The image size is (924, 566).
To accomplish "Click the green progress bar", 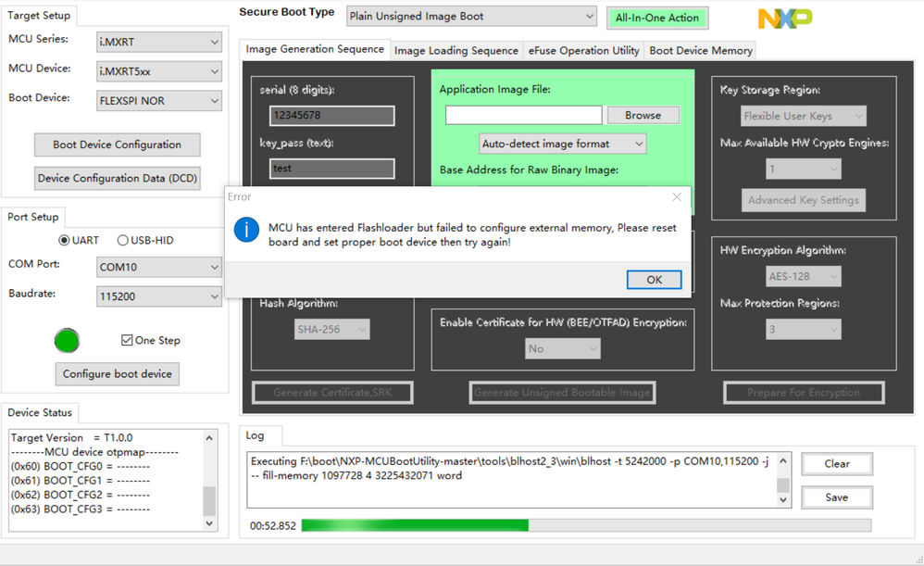I will [586, 525].
